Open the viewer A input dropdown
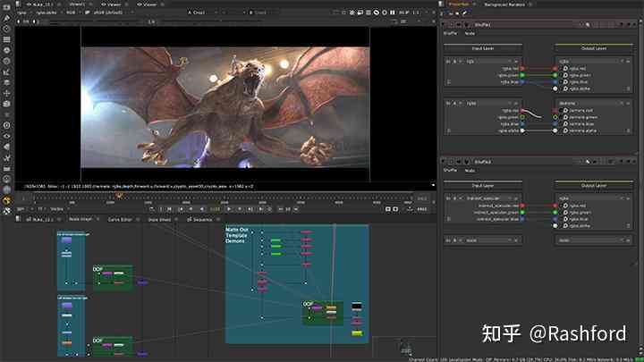The width and height of the screenshot is (644, 362). pyautogui.click(x=201, y=13)
